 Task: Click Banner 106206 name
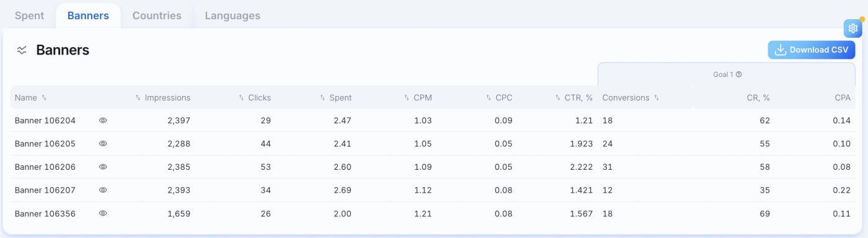pos(45,167)
